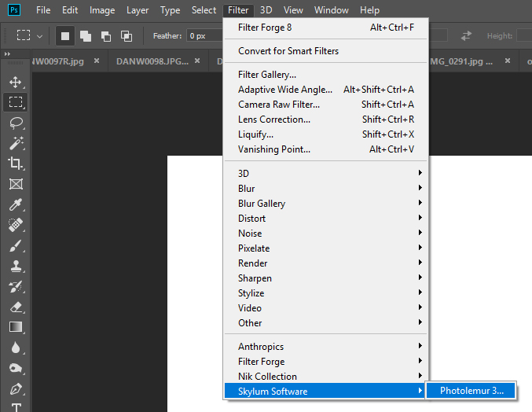This screenshot has width=532, height=412.
Task: Swap width and height arrows icon
Action: pos(466,35)
